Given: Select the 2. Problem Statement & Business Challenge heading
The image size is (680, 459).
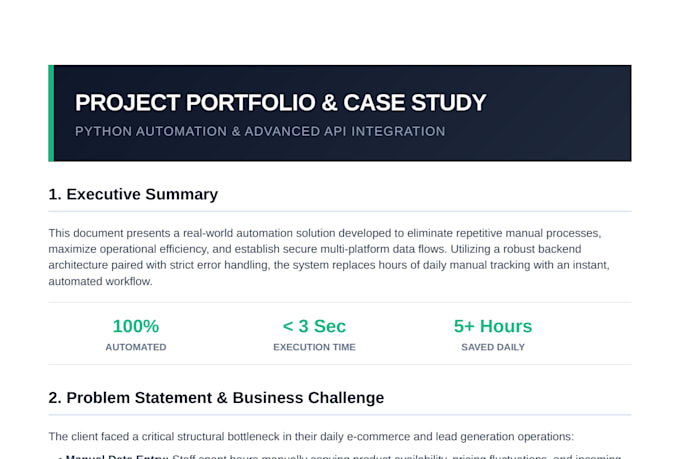Looking at the screenshot, I should click(x=216, y=398).
